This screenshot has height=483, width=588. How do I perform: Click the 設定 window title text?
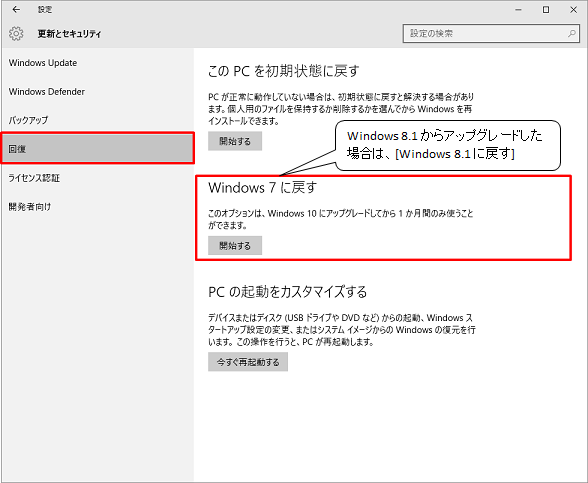point(45,10)
